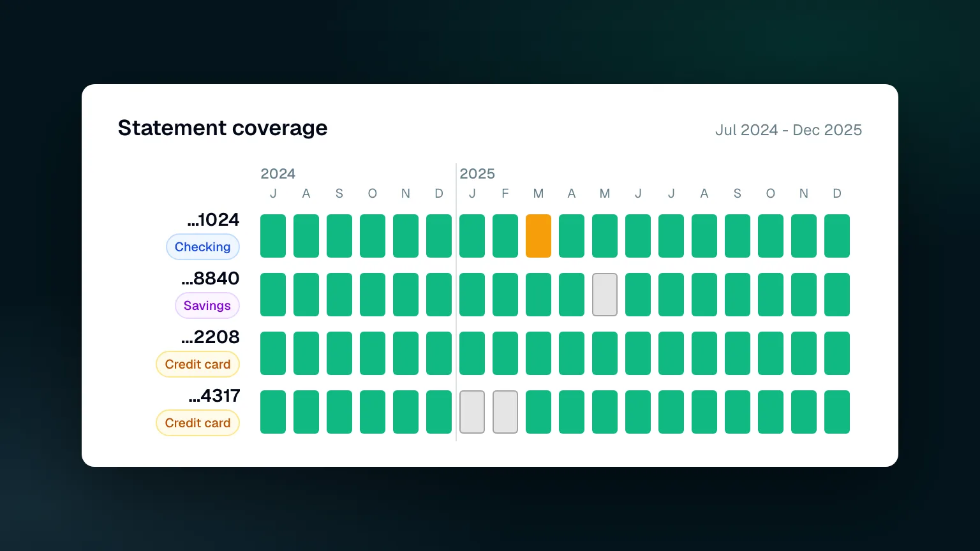
Task: Open December 2025 cell for account 2208
Action: [x=837, y=353]
